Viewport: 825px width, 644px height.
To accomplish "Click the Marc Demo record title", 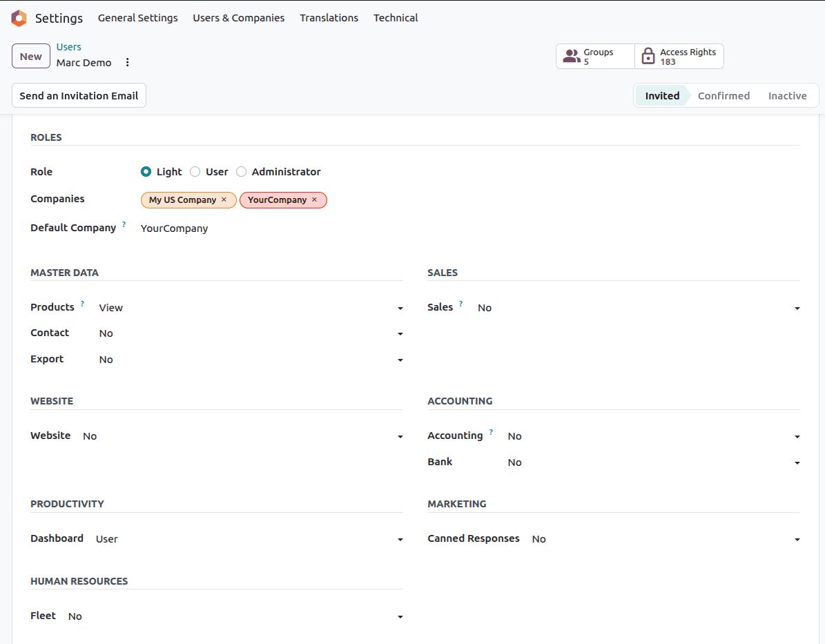I will [x=84, y=63].
